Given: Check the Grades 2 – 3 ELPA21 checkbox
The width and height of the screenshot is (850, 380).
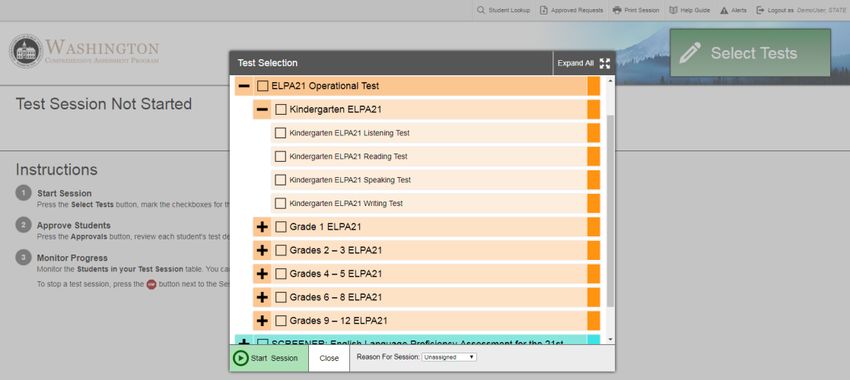Looking at the screenshot, I should tap(280, 250).
